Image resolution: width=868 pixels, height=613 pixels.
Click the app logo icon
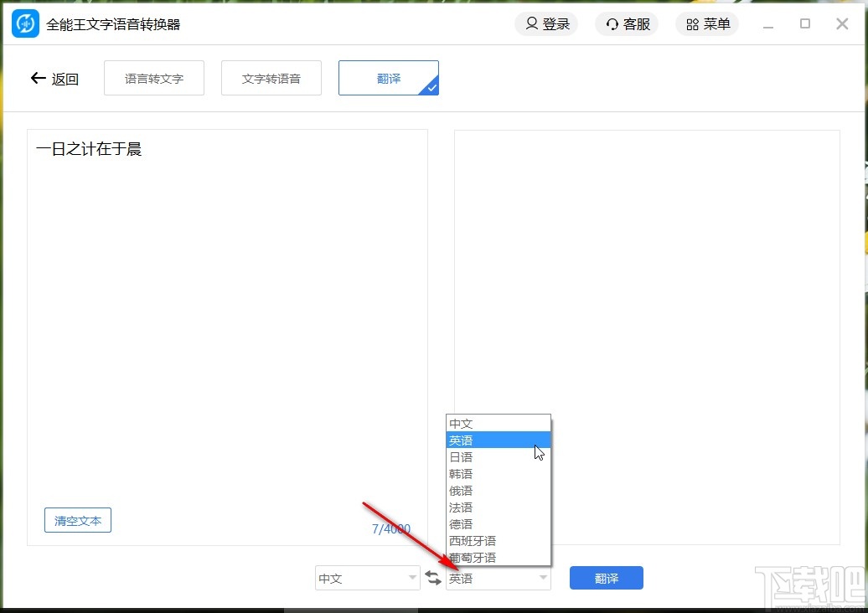[x=24, y=23]
